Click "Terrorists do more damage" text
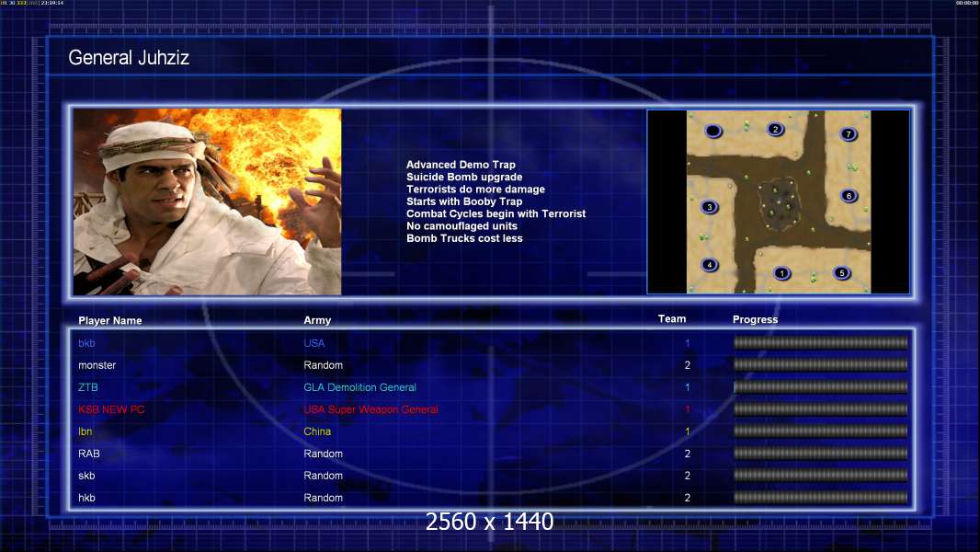This screenshot has height=552, width=980. pyautogui.click(x=475, y=190)
